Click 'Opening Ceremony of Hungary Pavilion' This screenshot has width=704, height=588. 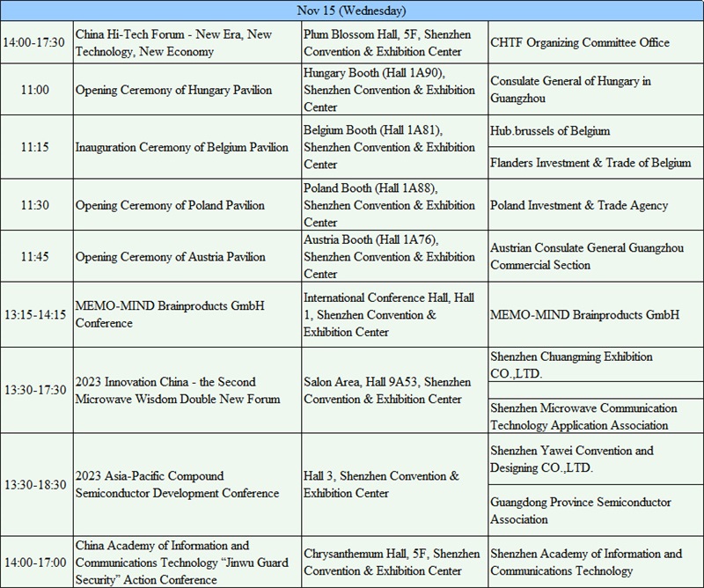tap(187, 90)
